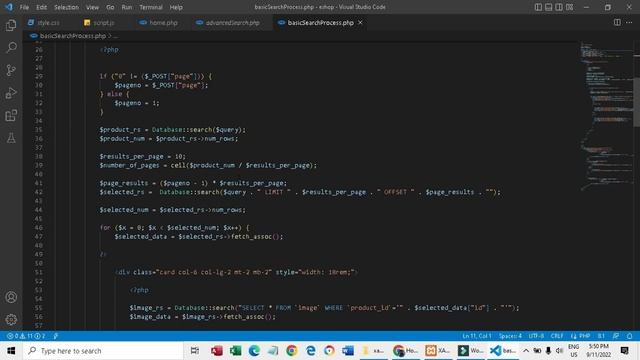
Task: Switch to the XAMPP taskbar window
Action: coord(438,351)
